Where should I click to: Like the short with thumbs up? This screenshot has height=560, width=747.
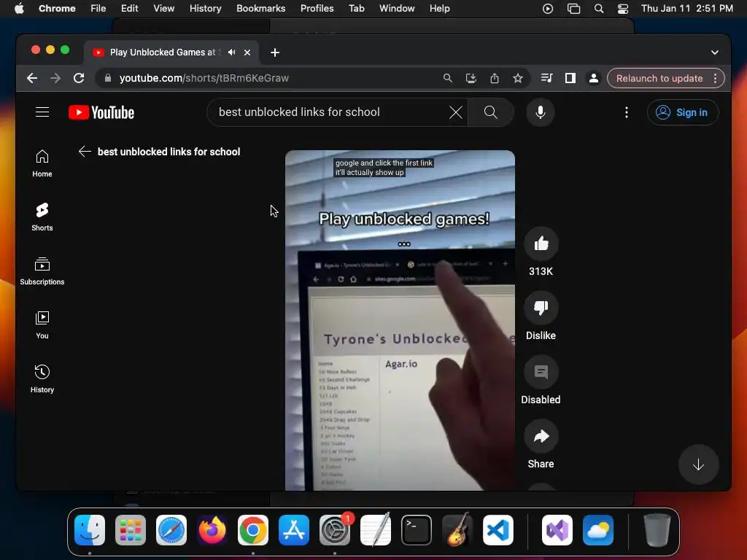541,244
